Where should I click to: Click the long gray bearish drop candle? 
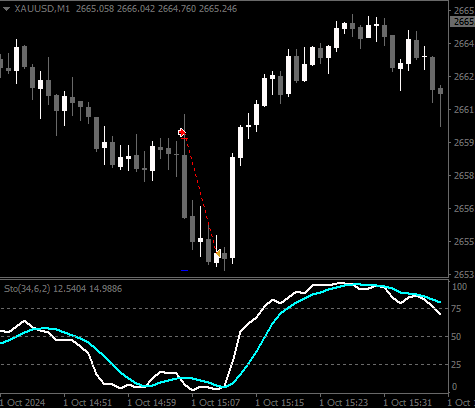pos(184,186)
